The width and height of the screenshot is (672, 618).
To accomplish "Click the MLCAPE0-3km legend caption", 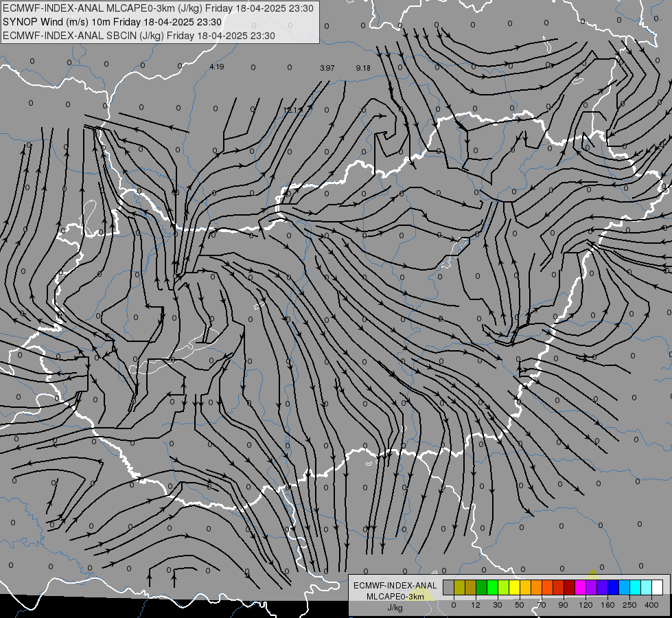I will coord(395,597).
